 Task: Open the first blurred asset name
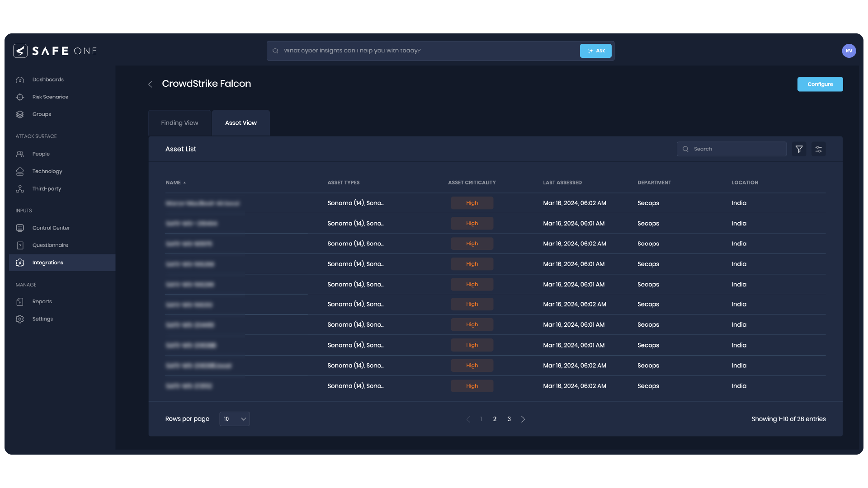click(203, 204)
